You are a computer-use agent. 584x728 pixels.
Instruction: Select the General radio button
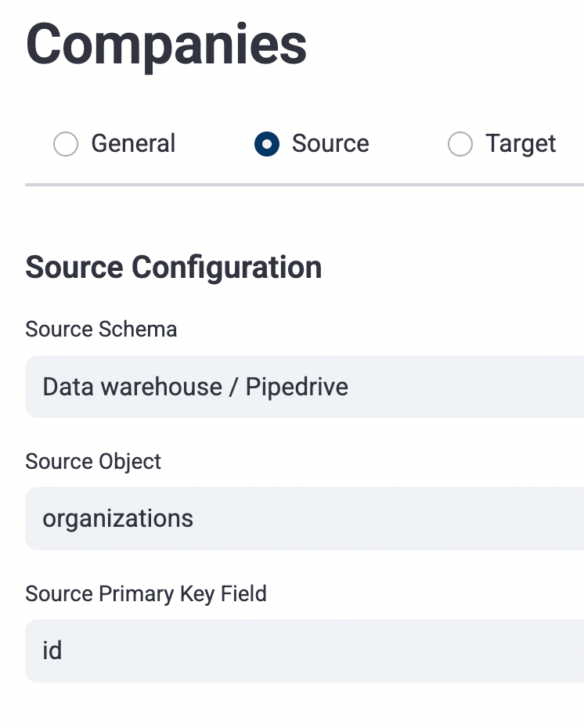(66, 144)
